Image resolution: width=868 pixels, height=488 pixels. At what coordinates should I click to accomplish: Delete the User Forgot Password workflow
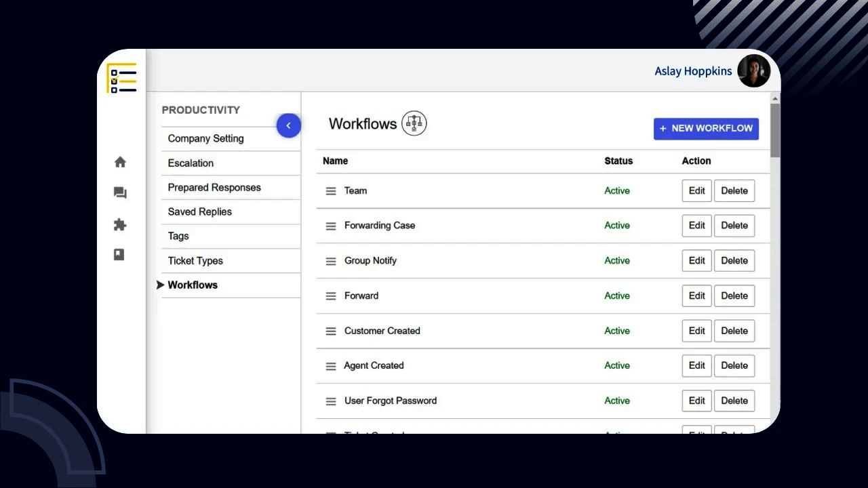(x=734, y=401)
